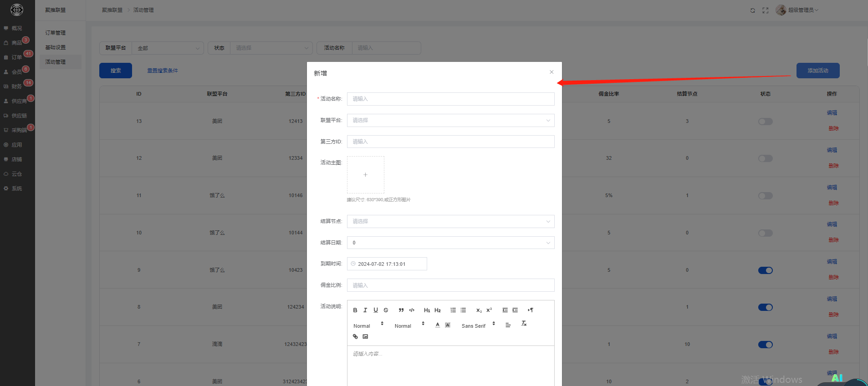The image size is (868, 386).
Task: Click the 重置搜索条件 link
Action: (x=163, y=71)
